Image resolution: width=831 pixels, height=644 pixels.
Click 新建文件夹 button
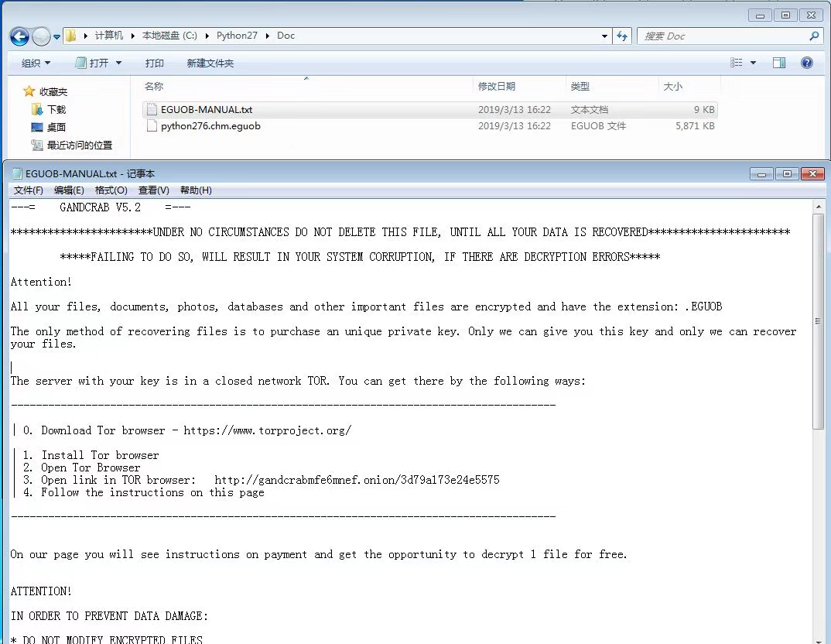click(x=210, y=63)
